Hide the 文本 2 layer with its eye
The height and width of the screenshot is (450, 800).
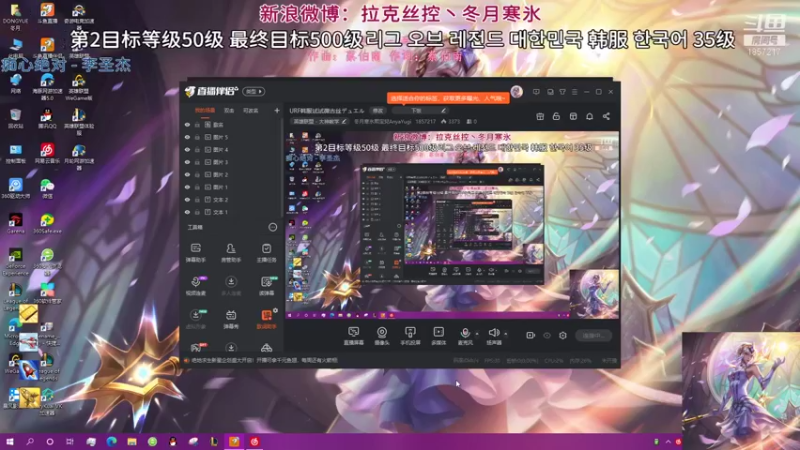click(x=187, y=199)
